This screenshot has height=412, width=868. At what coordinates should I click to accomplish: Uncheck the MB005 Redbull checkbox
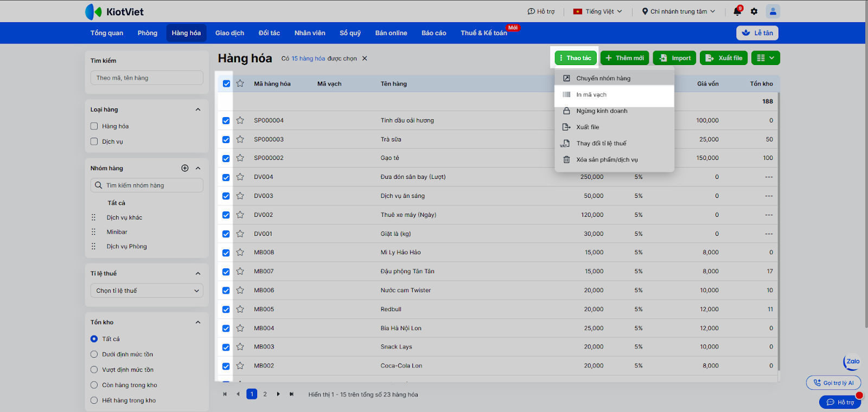[x=226, y=309]
